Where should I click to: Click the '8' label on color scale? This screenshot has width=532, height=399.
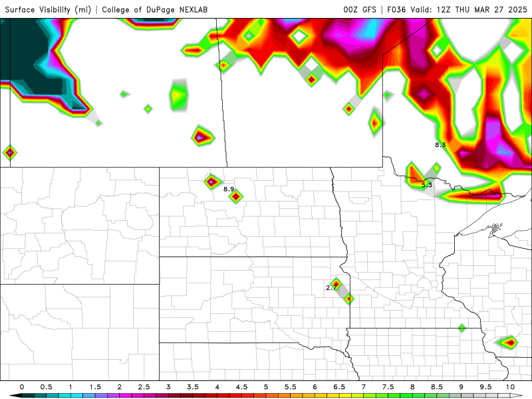[412, 387]
